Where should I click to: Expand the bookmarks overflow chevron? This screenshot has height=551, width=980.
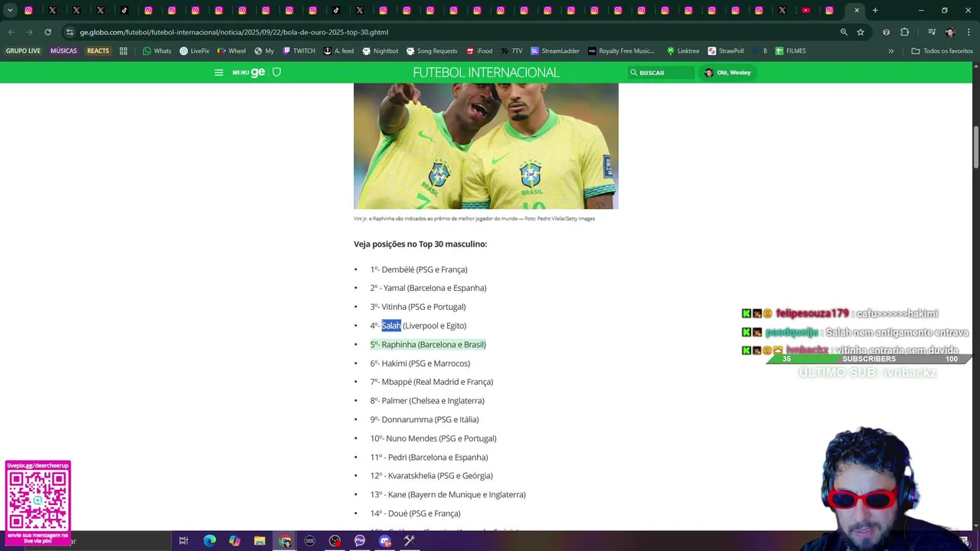pos(890,51)
